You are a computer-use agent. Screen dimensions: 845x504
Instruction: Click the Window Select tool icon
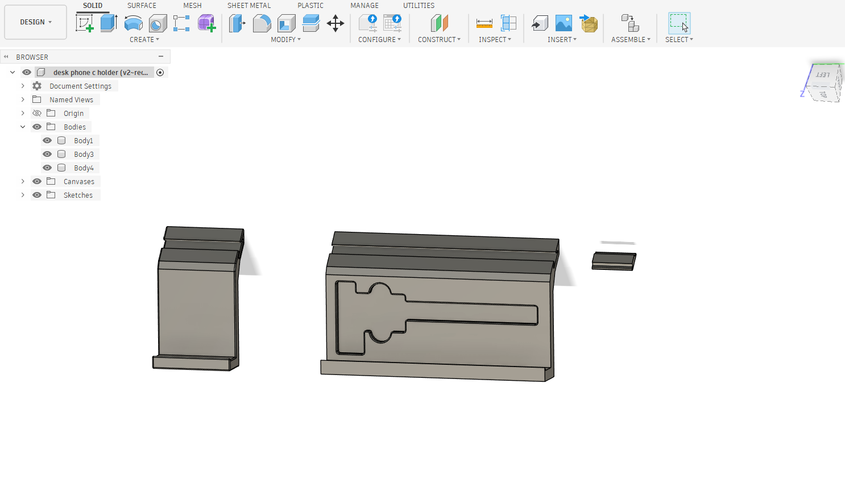point(679,23)
